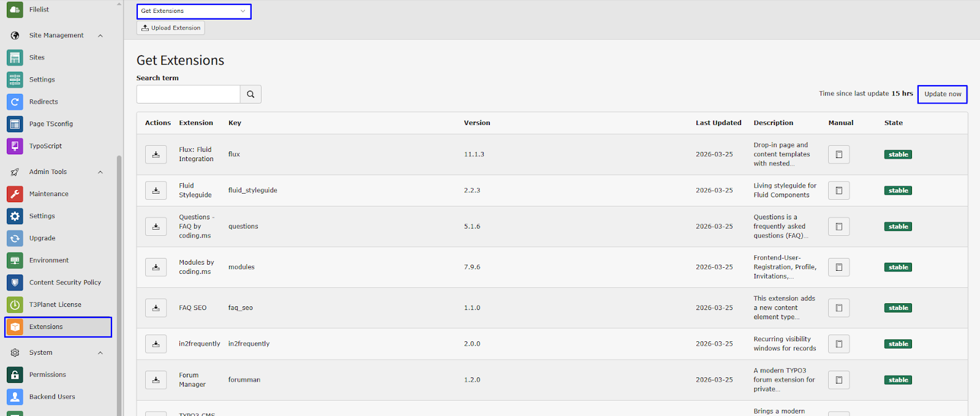Viewport: 980px width, 416px height.
Task: Focus the Search term input field
Action: (x=188, y=94)
